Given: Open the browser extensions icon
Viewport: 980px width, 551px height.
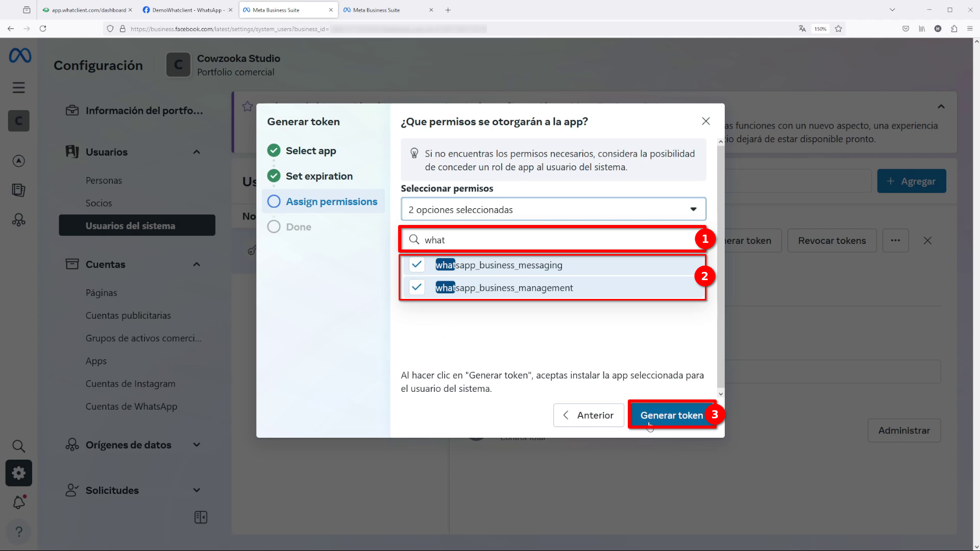Looking at the screenshot, I should coord(953,29).
